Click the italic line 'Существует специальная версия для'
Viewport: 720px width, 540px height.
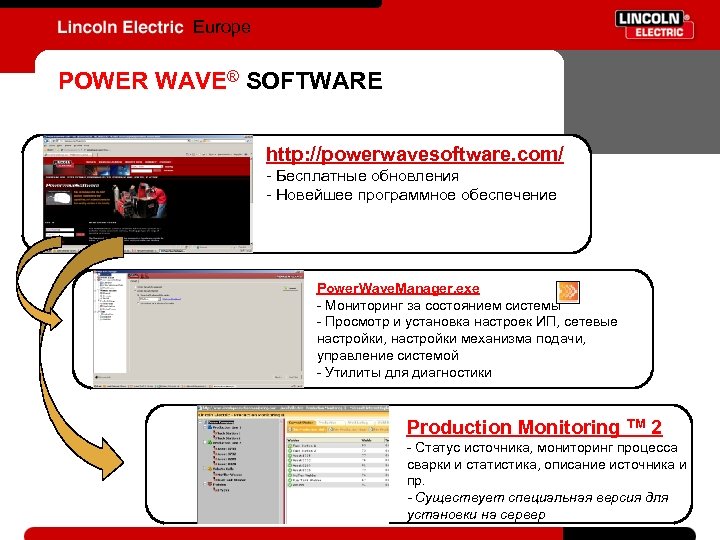click(x=538, y=498)
